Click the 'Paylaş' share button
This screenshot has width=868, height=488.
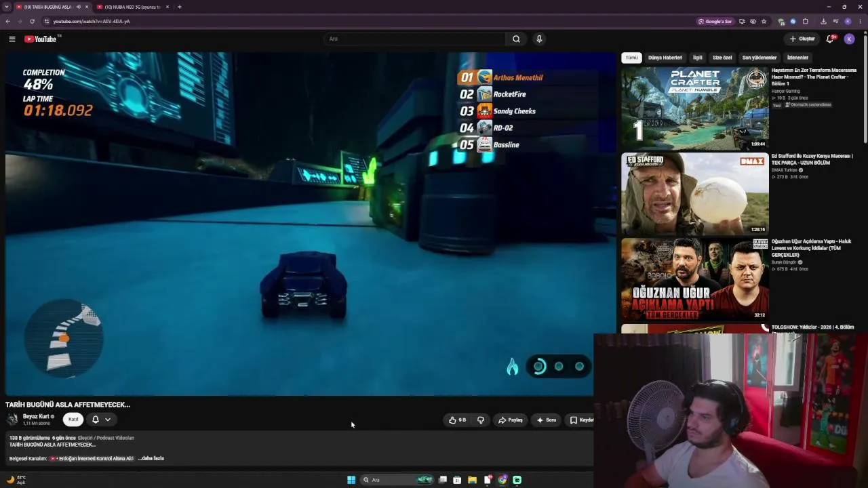511,420
